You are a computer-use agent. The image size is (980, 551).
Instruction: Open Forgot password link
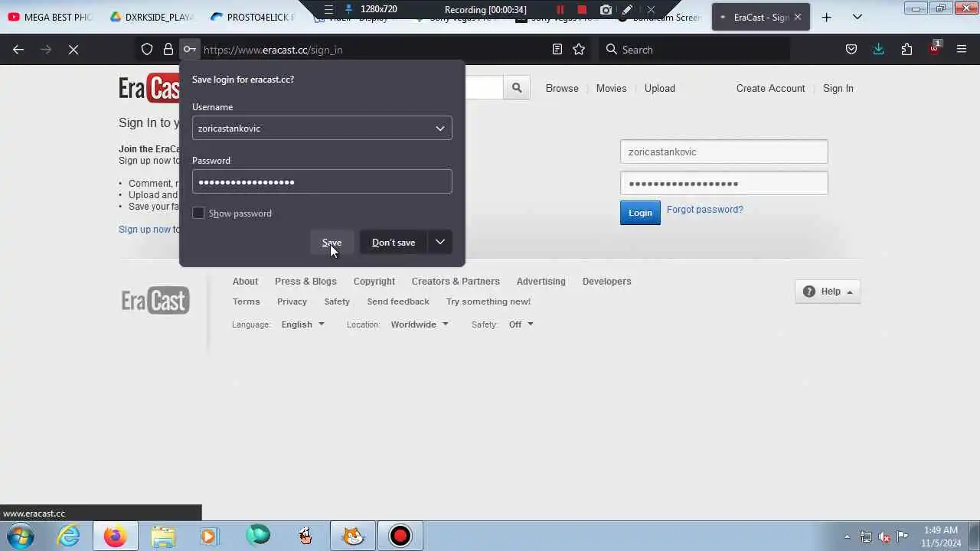(704, 210)
